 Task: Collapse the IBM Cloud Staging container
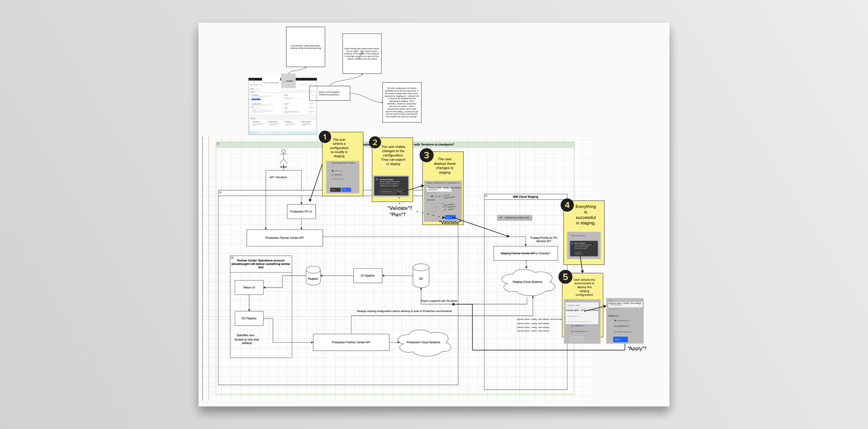486,196
